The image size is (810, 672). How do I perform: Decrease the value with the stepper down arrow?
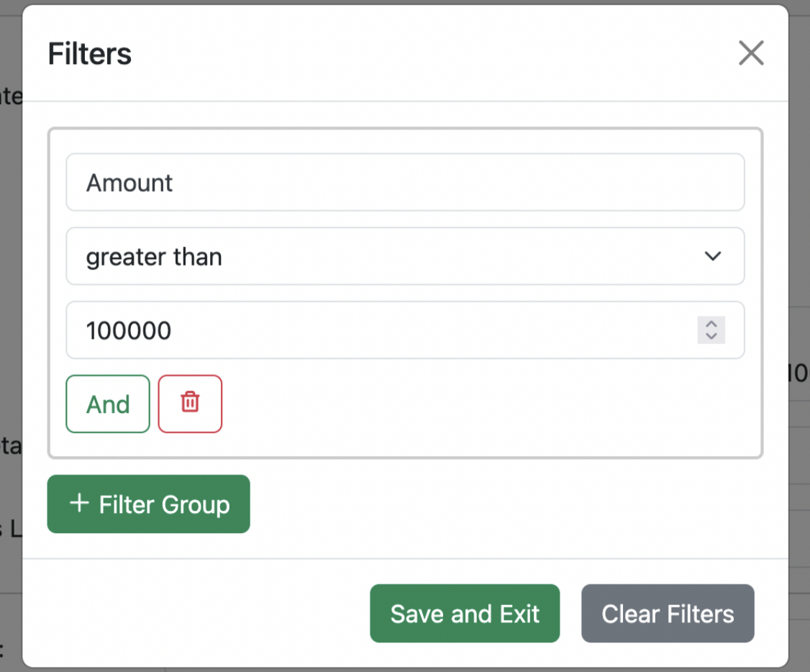711,336
